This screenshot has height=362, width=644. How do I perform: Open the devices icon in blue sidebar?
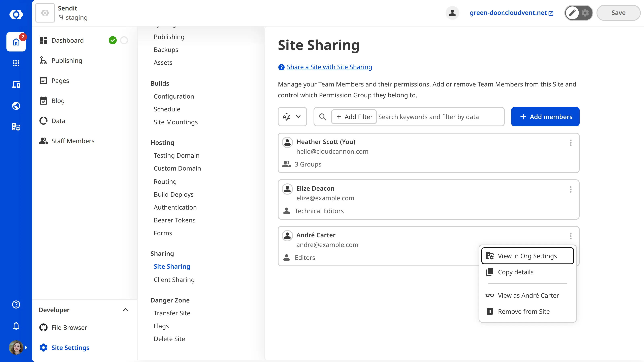coord(16,84)
